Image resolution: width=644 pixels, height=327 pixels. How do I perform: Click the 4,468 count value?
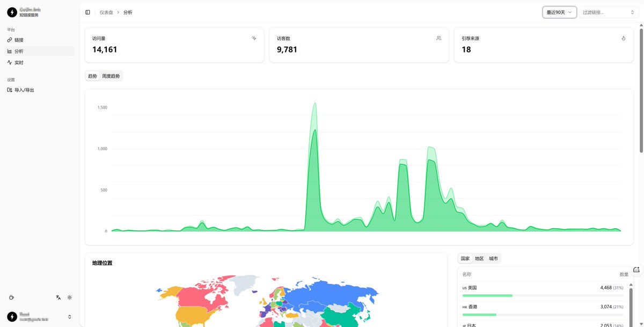[x=606, y=288]
